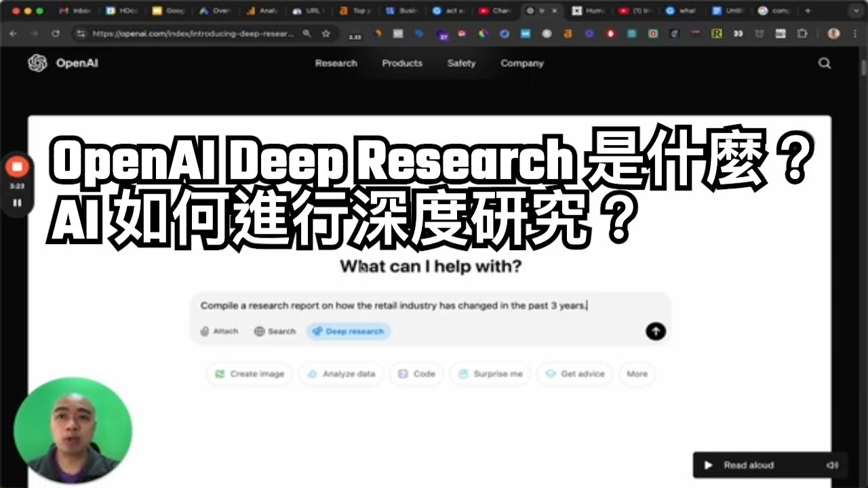The height and width of the screenshot is (488, 868).
Task: Click the Attach option in prompt box
Action: (219, 331)
